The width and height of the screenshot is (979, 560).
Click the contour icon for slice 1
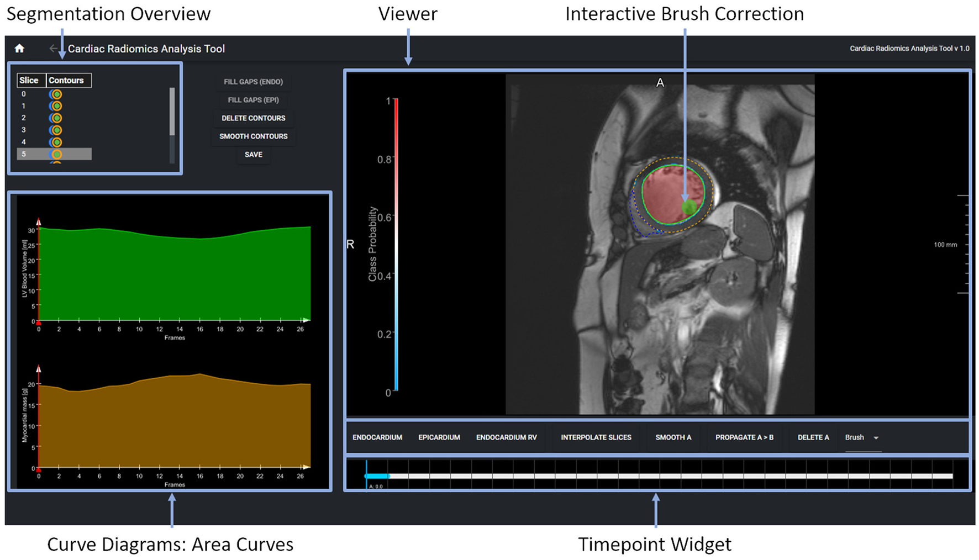tap(55, 106)
